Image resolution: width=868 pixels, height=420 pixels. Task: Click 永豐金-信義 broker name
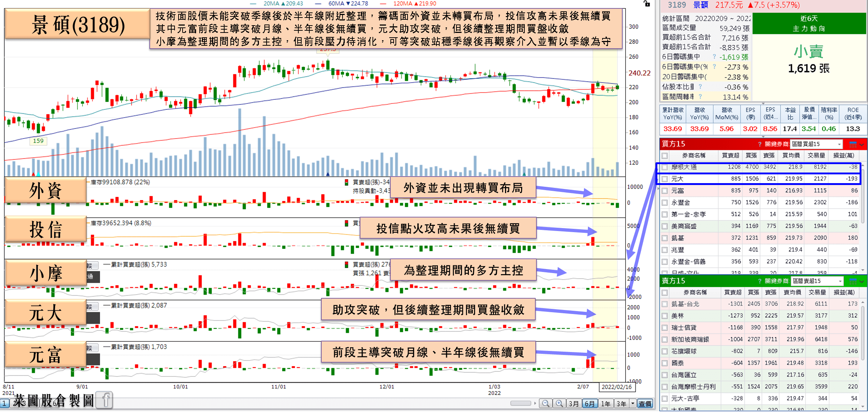point(689,262)
